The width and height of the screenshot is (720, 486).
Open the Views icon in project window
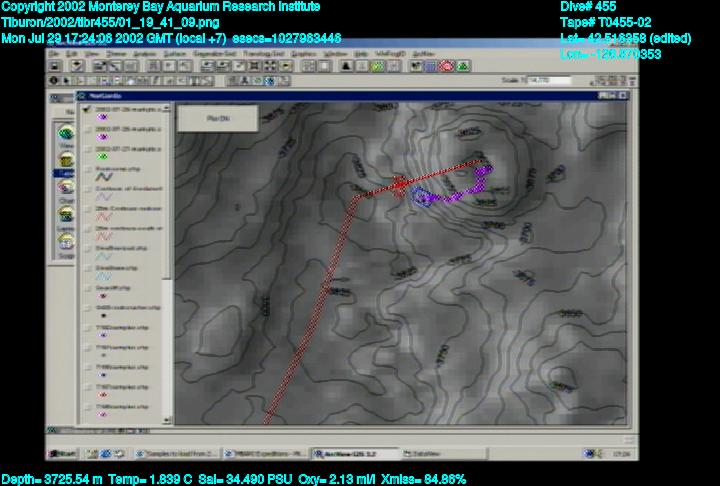(65, 132)
